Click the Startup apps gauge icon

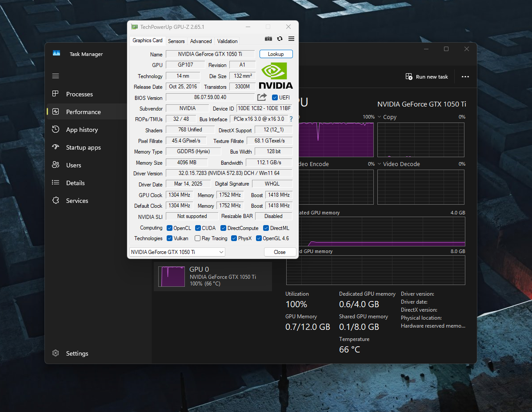(56, 147)
